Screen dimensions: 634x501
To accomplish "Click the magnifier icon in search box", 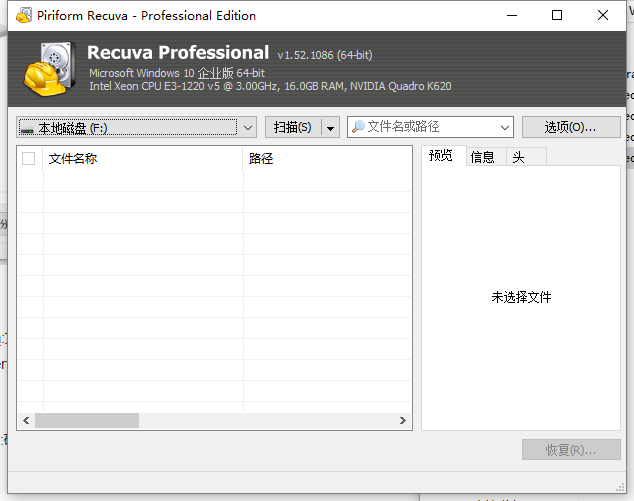I will pyautogui.click(x=358, y=127).
